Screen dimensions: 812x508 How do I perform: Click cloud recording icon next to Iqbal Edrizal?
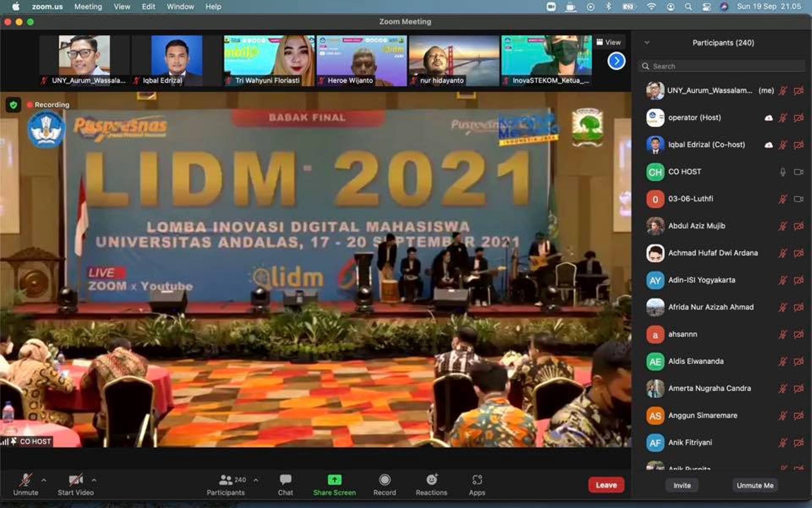[x=768, y=145]
